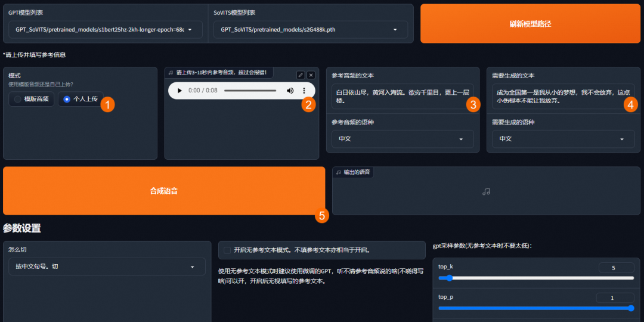This screenshot has width=644, height=322.
Task: Click the 参数设置 heading
Action: click(x=22, y=228)
